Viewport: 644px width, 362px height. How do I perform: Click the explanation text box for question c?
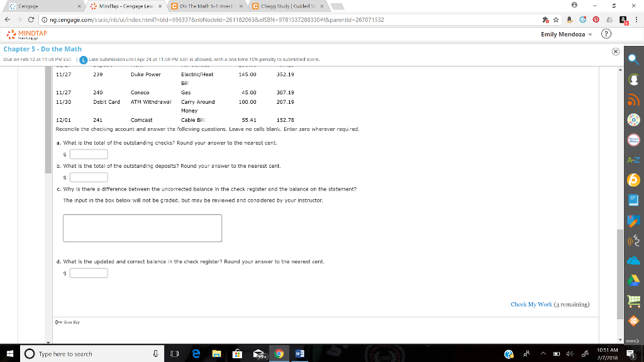(142, 228)
